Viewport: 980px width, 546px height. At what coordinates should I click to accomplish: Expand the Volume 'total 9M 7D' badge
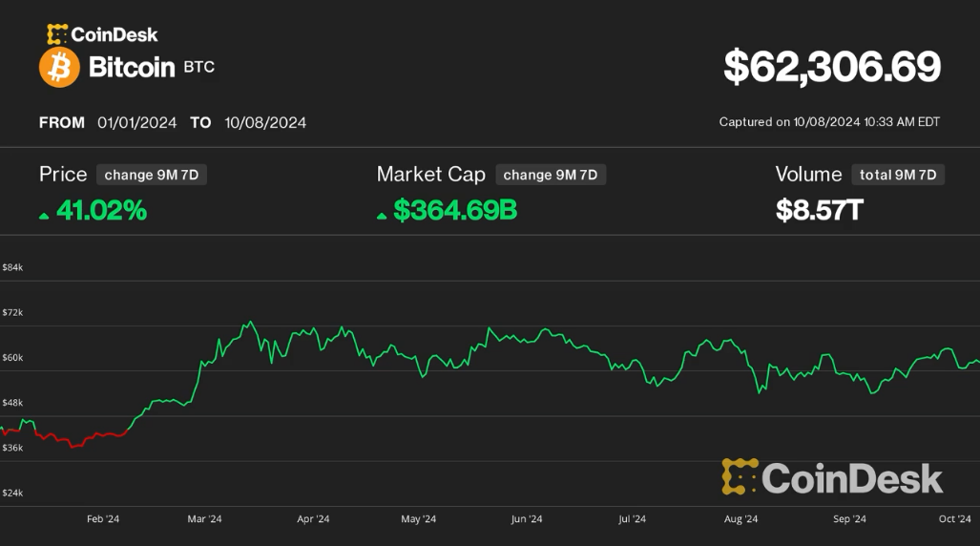(899, 175)
